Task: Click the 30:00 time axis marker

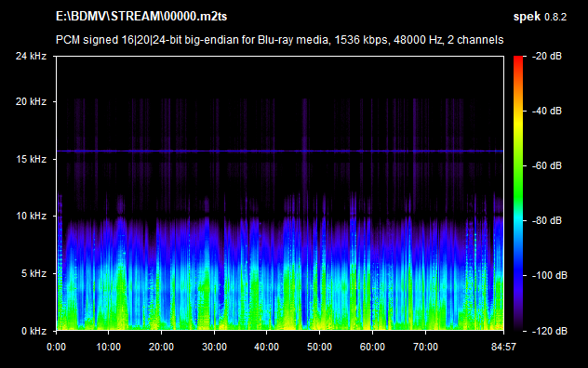Action: 214,347
